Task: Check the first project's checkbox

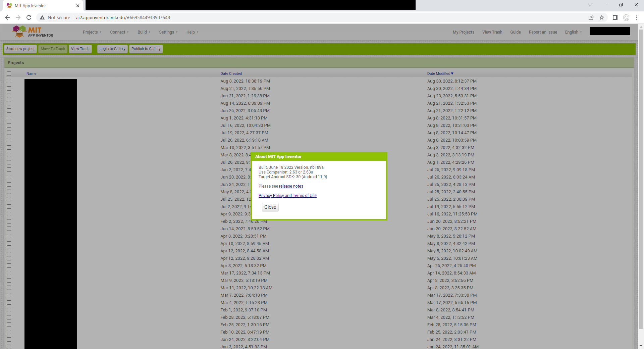Action: pyautogui.click(x=9, y=81)
